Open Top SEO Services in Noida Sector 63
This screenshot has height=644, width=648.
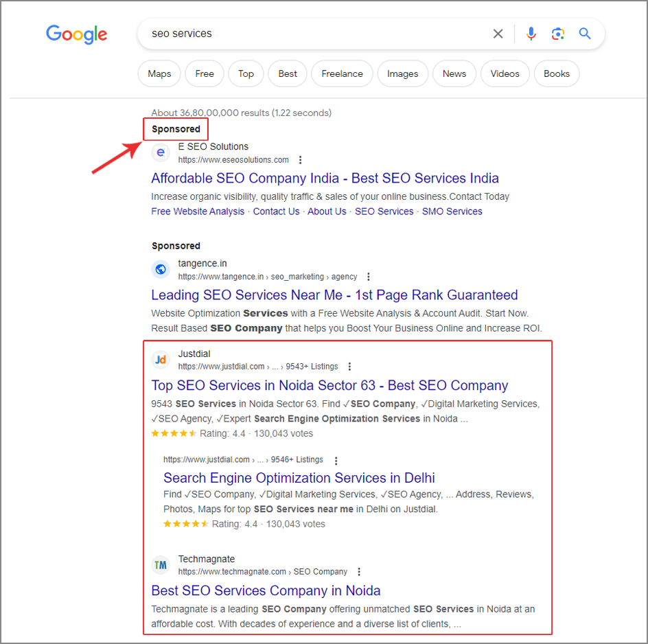point(329,385)
